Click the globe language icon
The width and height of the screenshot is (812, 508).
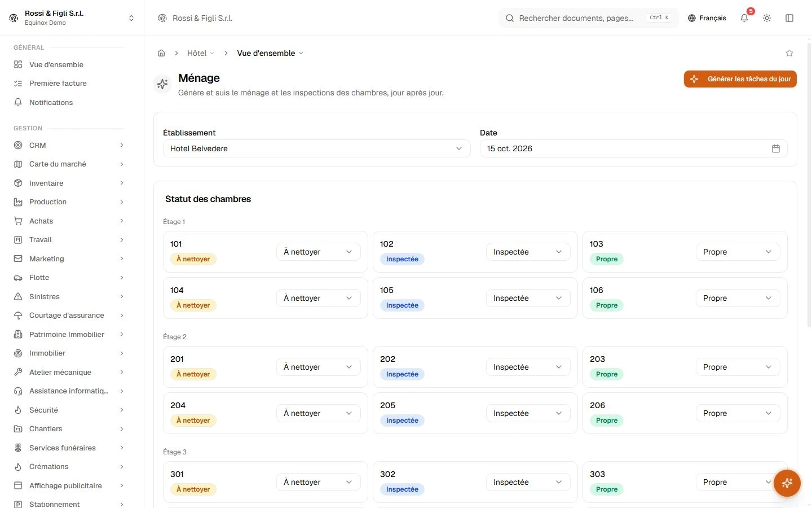[692, 18]
